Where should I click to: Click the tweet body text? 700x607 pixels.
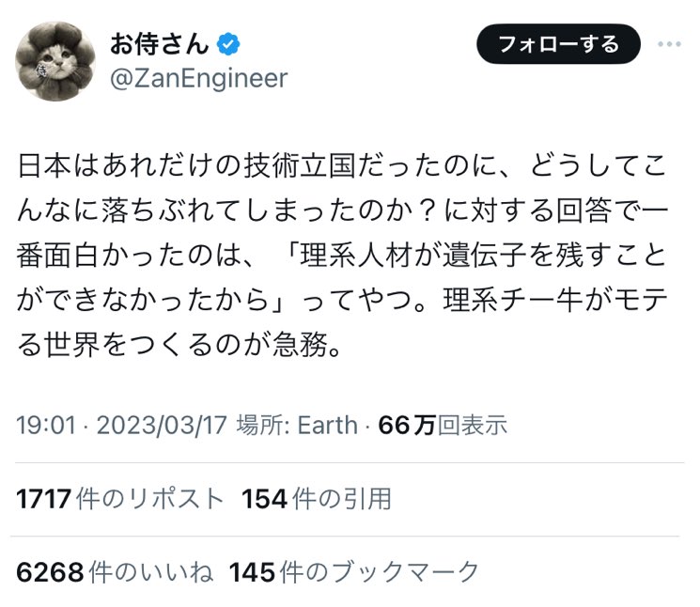pyautogui.click(x=342, y=256)
